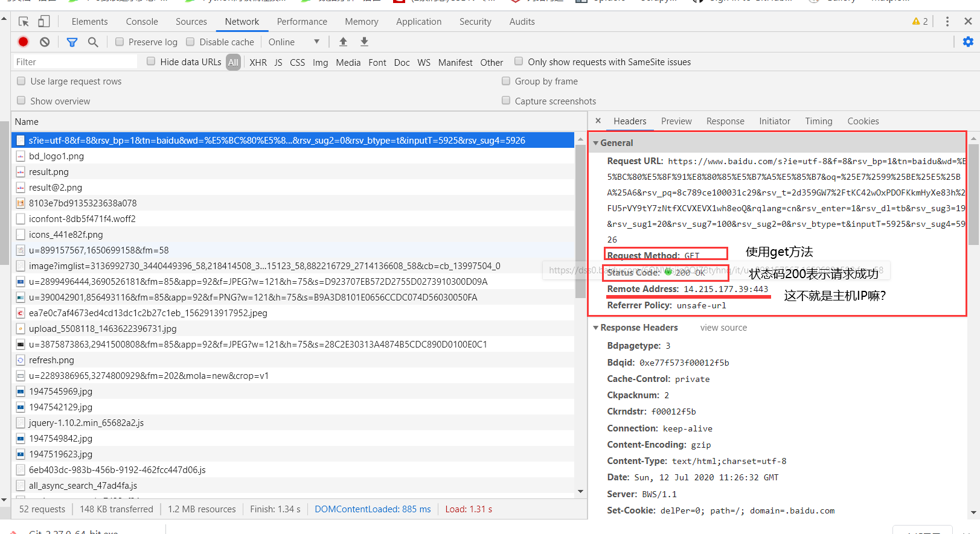Open the Online throttling dropdown
The width and height of the screenshot is (980, 534).
(x=294, y=42)
